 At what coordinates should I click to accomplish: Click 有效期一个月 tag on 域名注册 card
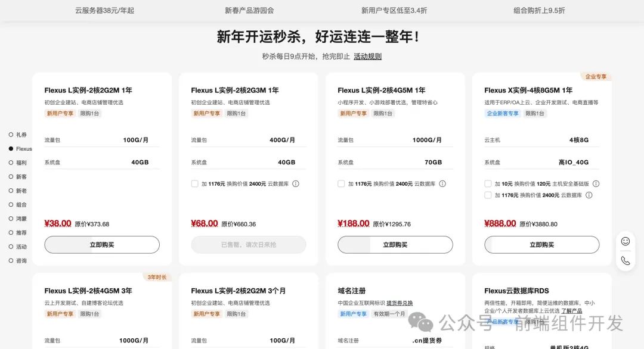[389, 314]
